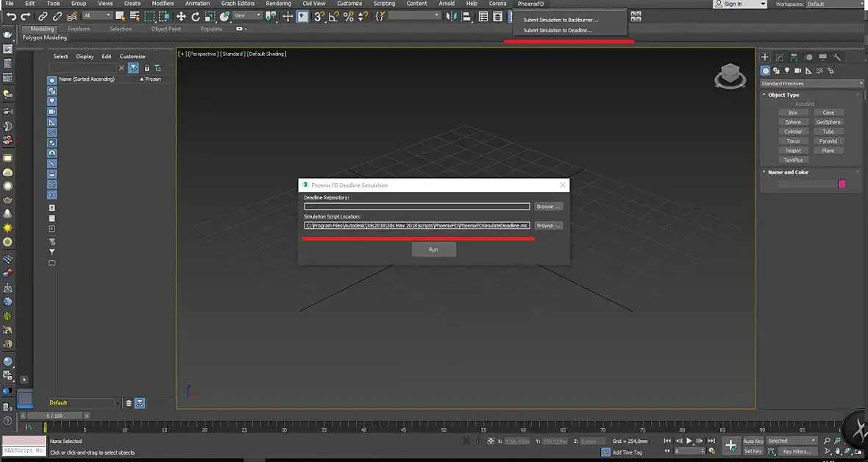Click Run in Phoenix FD Deadline dialog
Viewport: 868px width, 462px height.
(x=433, y=250)
